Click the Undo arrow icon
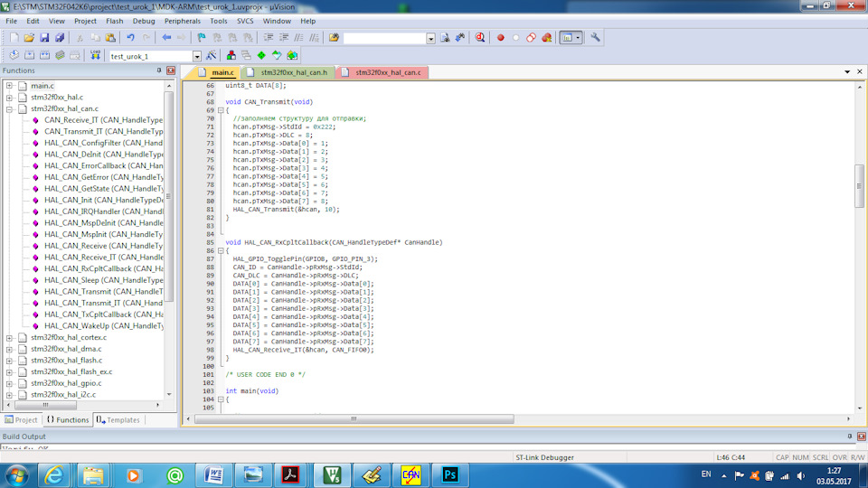The height and width of the screenshot is (488, 868). click(131, 38)
